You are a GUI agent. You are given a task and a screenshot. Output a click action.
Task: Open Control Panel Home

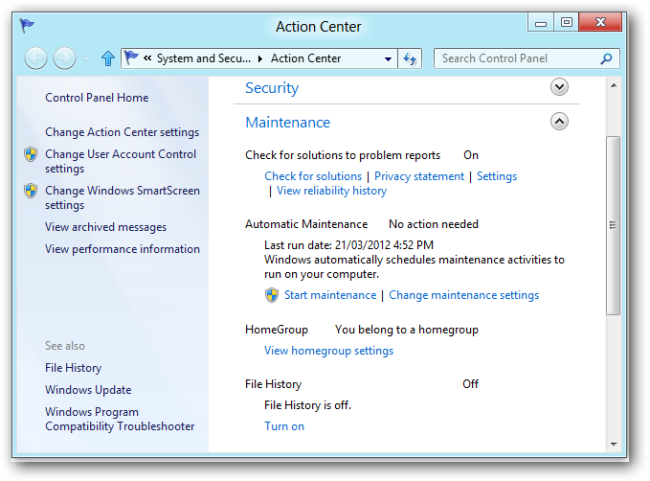(x=97, y=98)
